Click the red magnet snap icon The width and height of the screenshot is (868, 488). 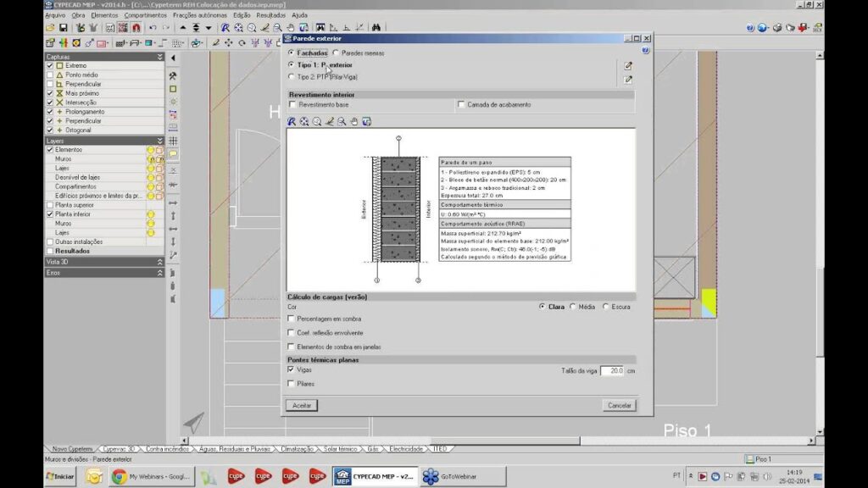click(x=136, y=28)
